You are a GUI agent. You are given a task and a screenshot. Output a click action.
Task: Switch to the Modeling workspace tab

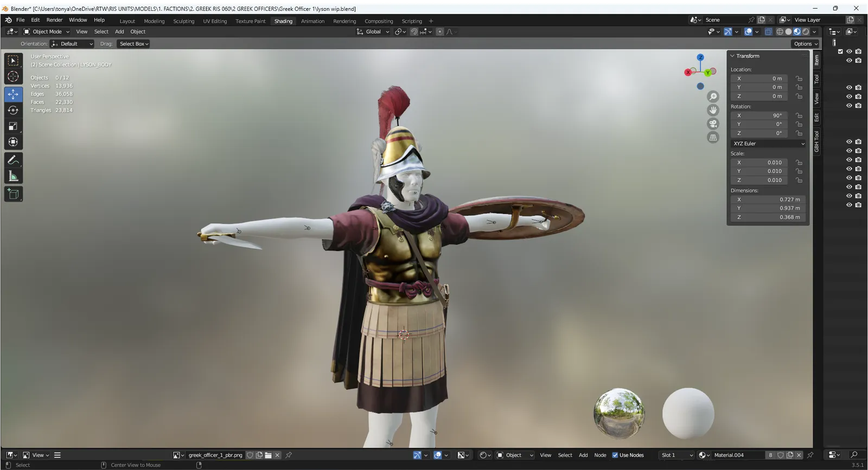[x=154, y=21]
